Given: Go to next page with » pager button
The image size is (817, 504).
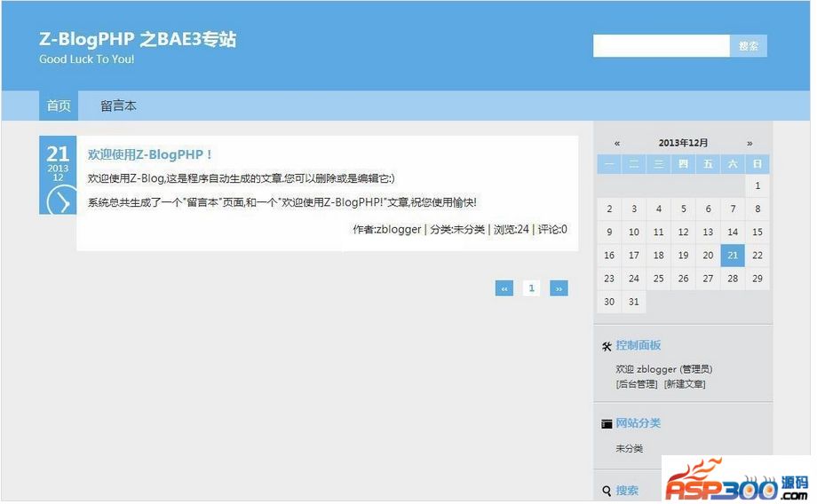Looking at the screenshot, I should [x=559, y=288].
